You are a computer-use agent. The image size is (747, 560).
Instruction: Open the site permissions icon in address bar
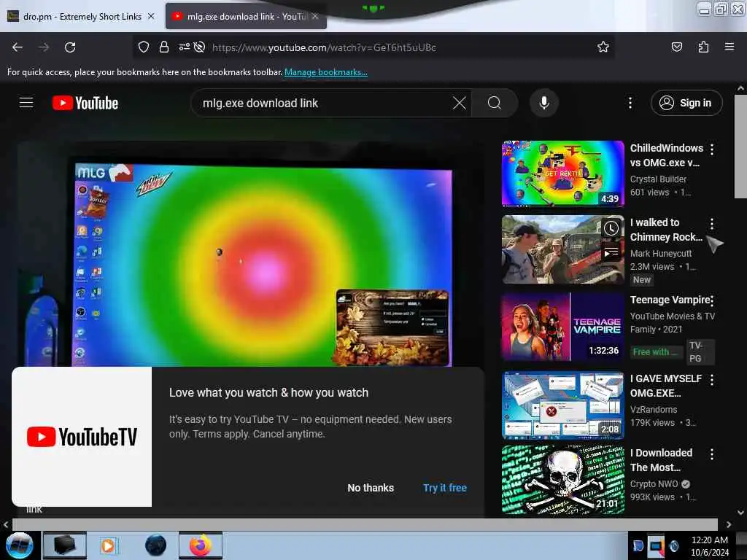[184, 47]
